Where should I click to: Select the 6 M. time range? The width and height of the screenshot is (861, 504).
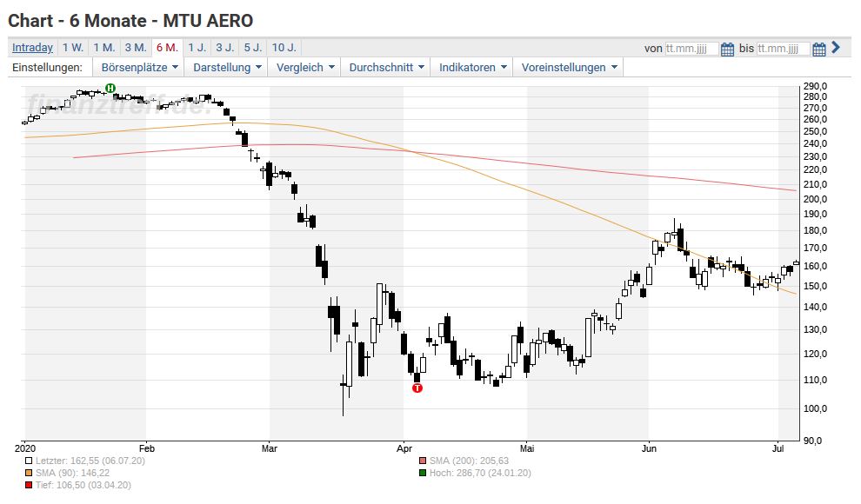[x=167, y=48]
